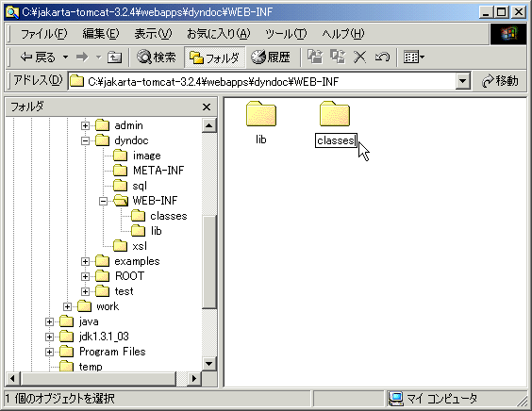Go up one folder level icon
Viewport: 532px width, 411px height.
pos(115,58)
